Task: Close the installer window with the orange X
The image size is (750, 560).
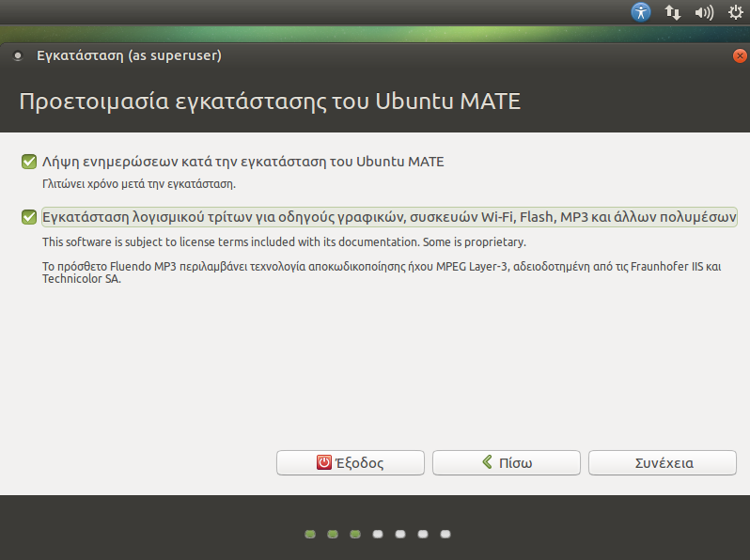Action: [x=739, y=56]
